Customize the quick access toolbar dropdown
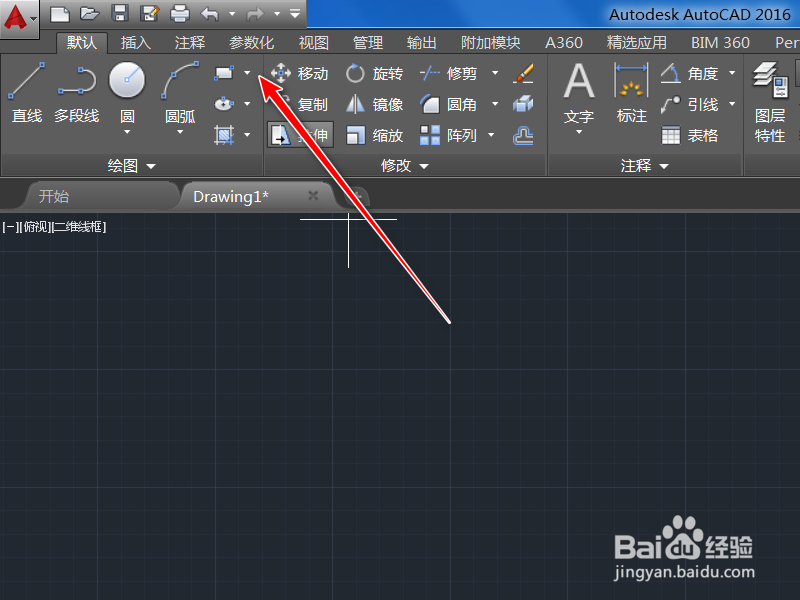The height and width of the screenshot is (600, 800). coord(295,14)
